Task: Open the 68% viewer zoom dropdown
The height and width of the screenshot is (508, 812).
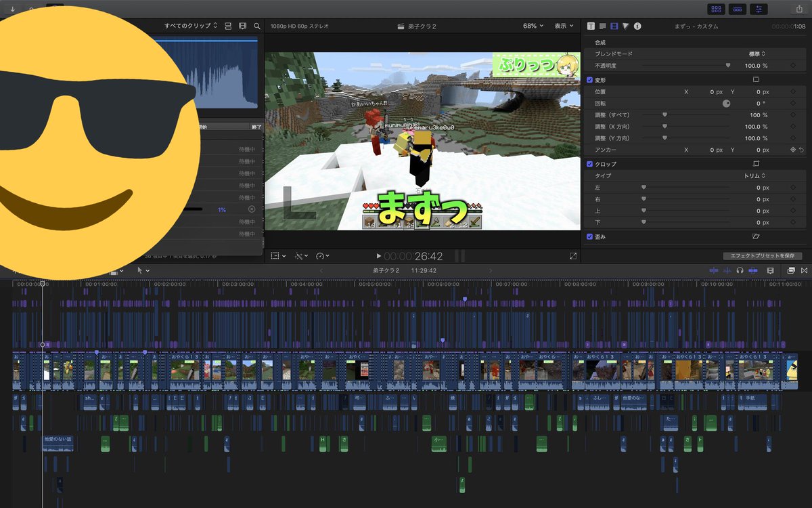Action: pyautogui.click(x=533, y=26)
